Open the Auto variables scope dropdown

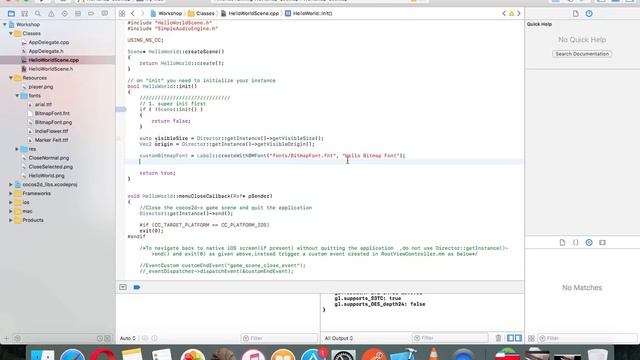point(128,338)
